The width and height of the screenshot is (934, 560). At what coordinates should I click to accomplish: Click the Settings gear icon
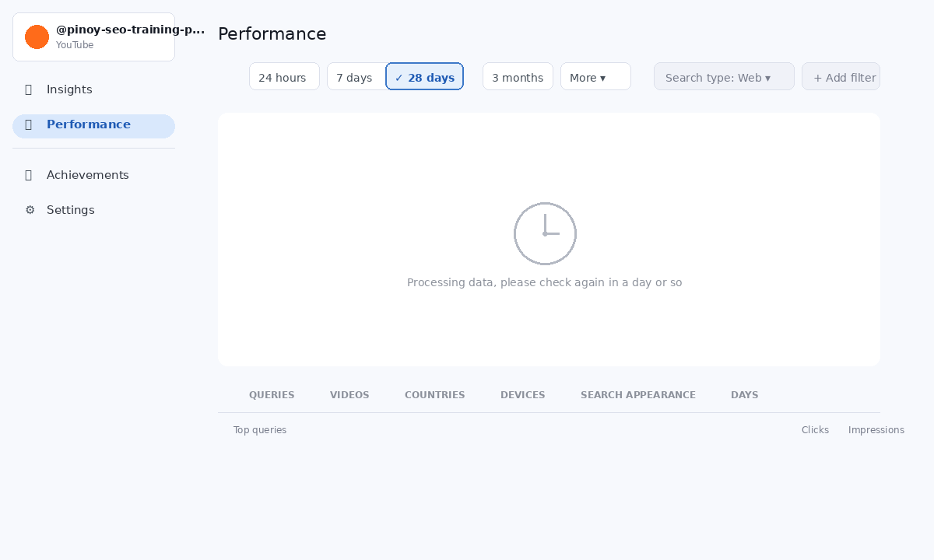[30, 210]
